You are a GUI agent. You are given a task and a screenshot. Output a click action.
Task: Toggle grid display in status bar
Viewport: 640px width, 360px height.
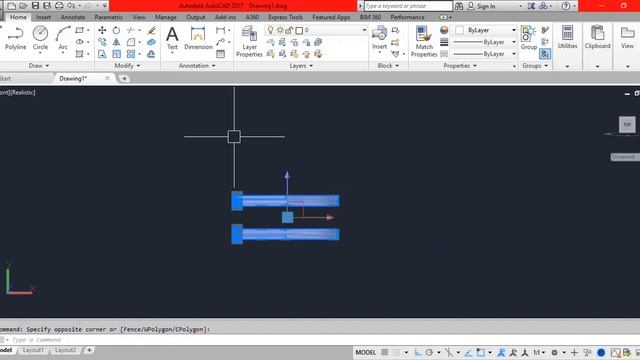pos(384,352)
